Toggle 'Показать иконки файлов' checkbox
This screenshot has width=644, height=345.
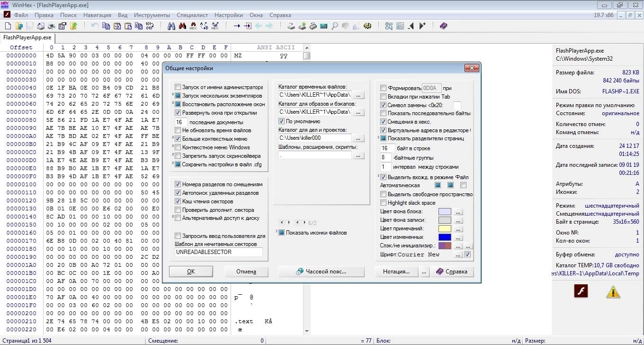[x=282, y=233]
